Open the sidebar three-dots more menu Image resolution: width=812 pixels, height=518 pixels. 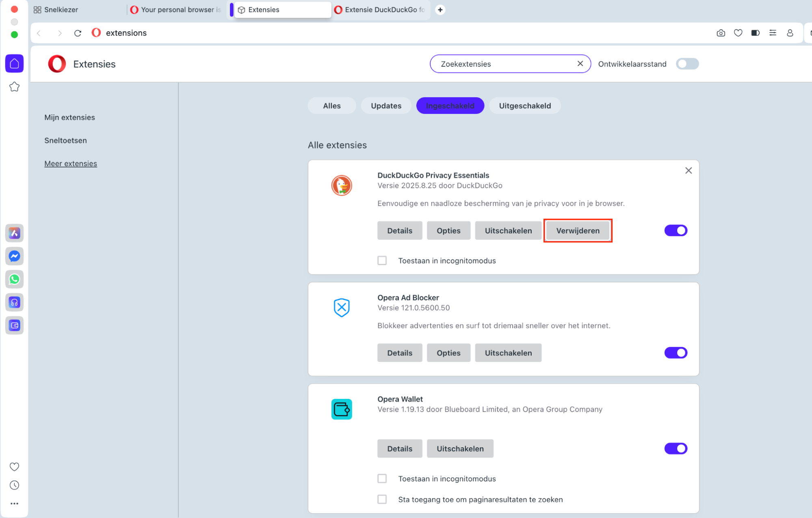coord(14,503)
